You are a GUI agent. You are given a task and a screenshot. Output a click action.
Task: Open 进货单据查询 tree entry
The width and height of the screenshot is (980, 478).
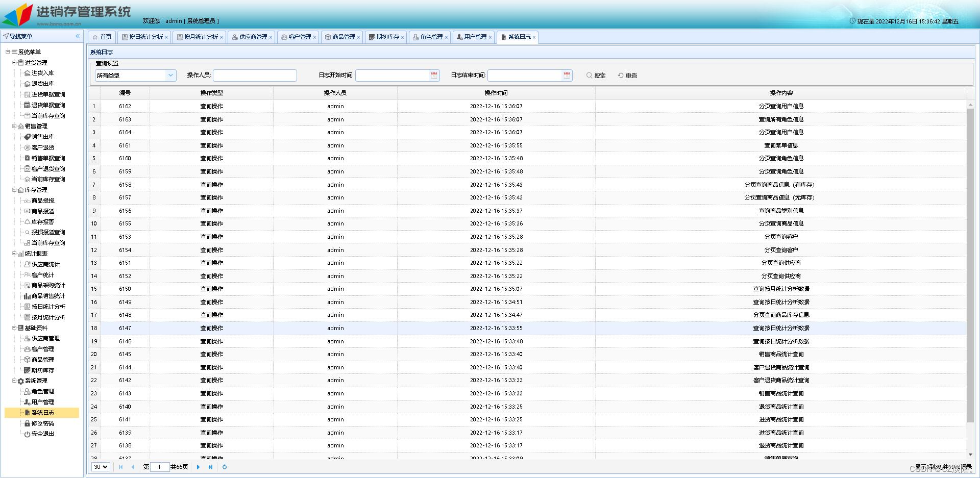(48, 94)
